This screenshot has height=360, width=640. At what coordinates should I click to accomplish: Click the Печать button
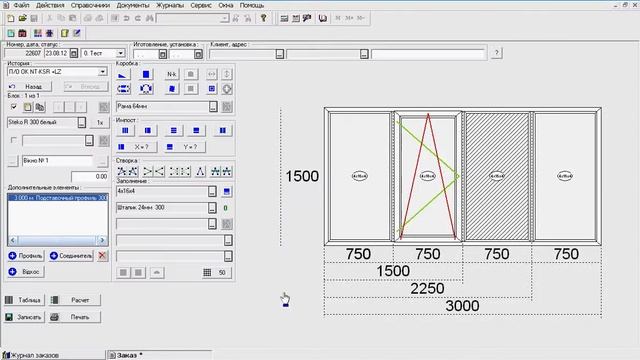click(75, 317)
